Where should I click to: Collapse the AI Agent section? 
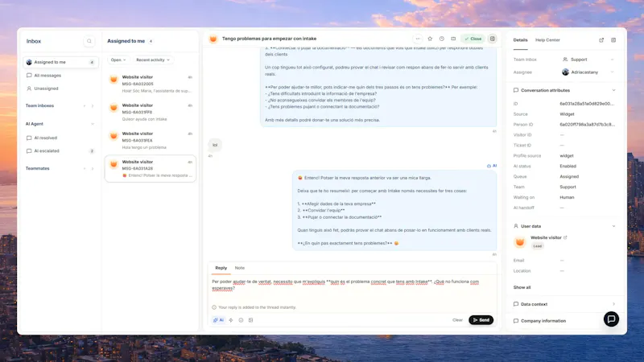(93, 124)
